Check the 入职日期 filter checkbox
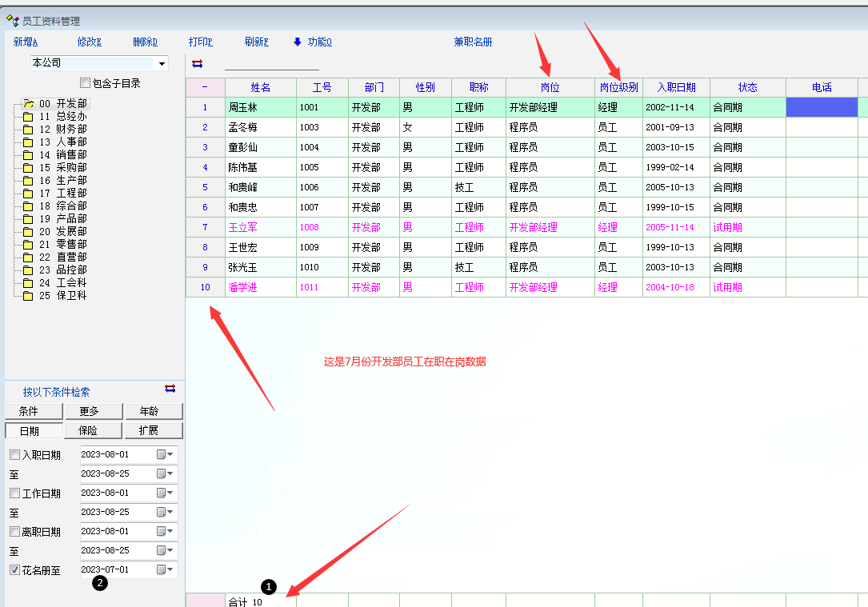 pos(15,455)
